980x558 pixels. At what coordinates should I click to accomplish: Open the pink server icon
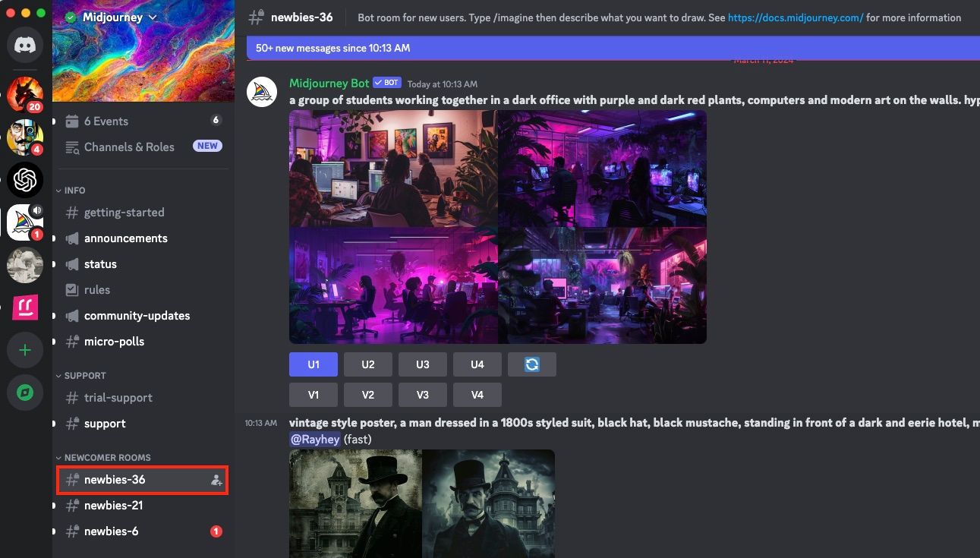25,307
